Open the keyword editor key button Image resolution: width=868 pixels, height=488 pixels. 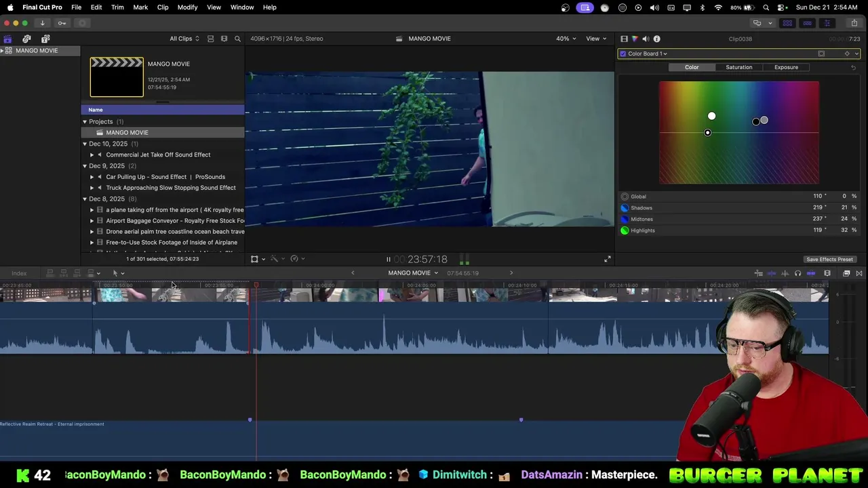pos(62,23)
